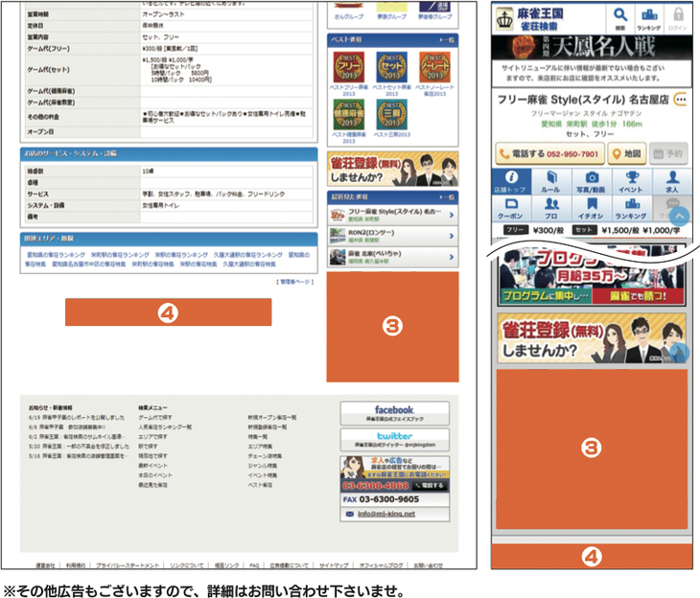Click プライバシーステートメント in bottom bar
The width and height of the screenshot is (700, 598).
tap(128, 565)
